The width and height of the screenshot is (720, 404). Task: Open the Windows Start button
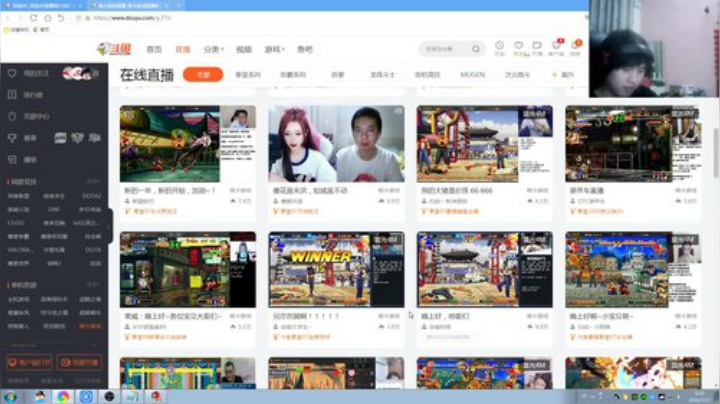(10, 397)
